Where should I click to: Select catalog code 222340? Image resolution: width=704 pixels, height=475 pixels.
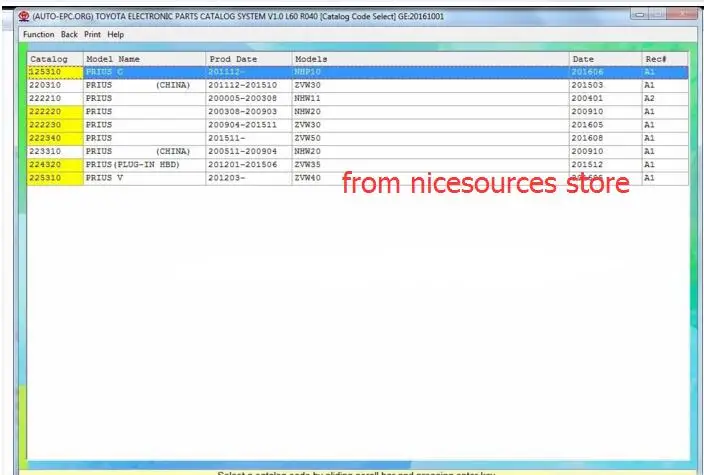(x=55, y=138)
